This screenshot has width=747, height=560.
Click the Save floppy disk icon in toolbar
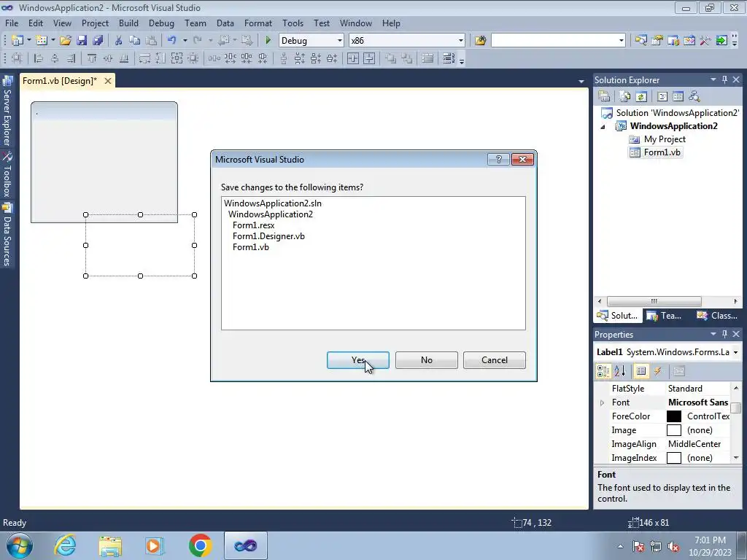(x=82, y=41)
